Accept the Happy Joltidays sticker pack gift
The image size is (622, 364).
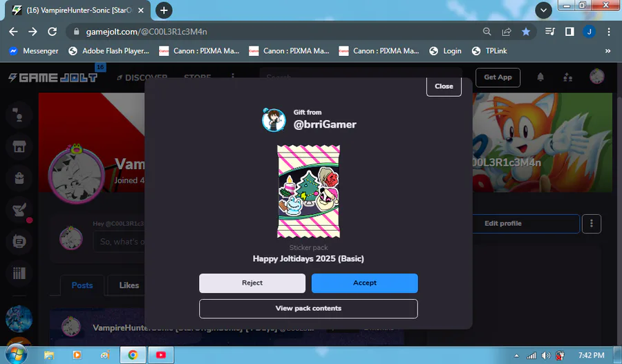coord(364,283)
